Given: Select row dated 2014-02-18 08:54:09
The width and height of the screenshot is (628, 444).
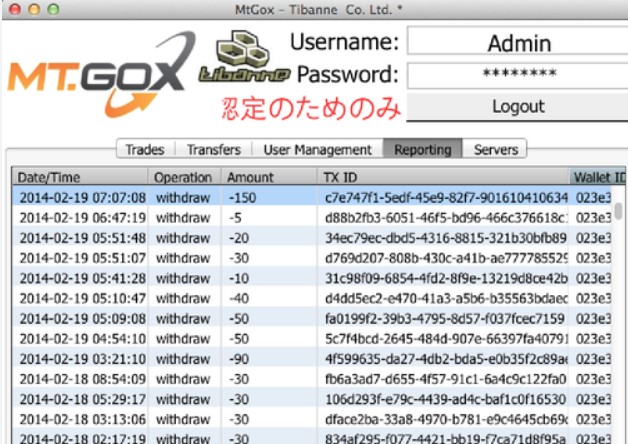Looking at the screenshot, I should 312,379.
